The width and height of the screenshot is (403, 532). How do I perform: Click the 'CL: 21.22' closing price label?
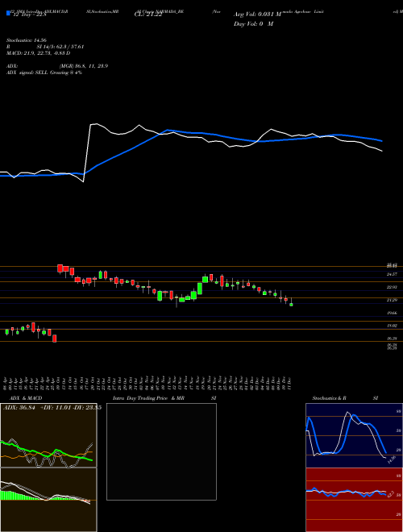[148, 15]
